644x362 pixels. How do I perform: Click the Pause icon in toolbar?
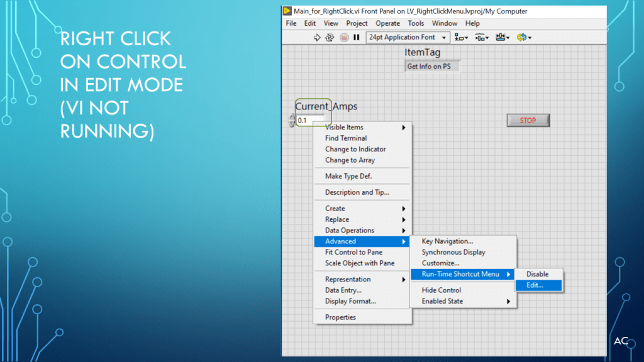pyautogui.click(x=357, y=38)
